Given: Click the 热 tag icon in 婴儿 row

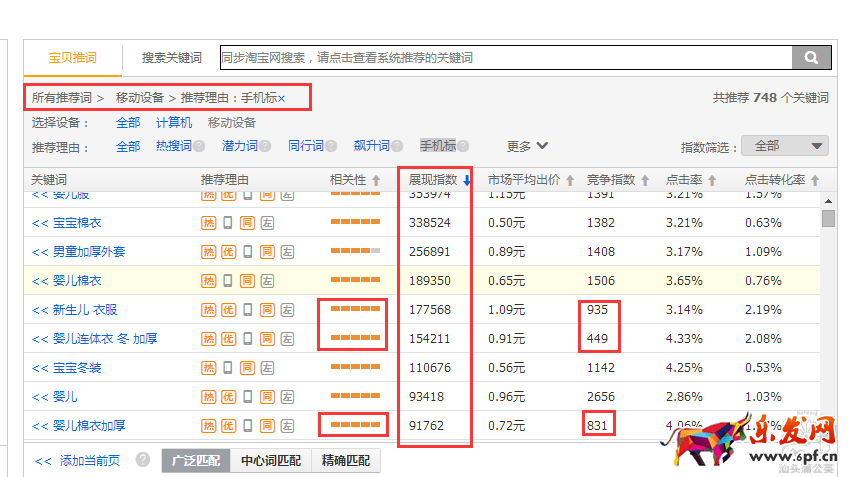Looking at the screenshot, I should click(x=209, y=397).
